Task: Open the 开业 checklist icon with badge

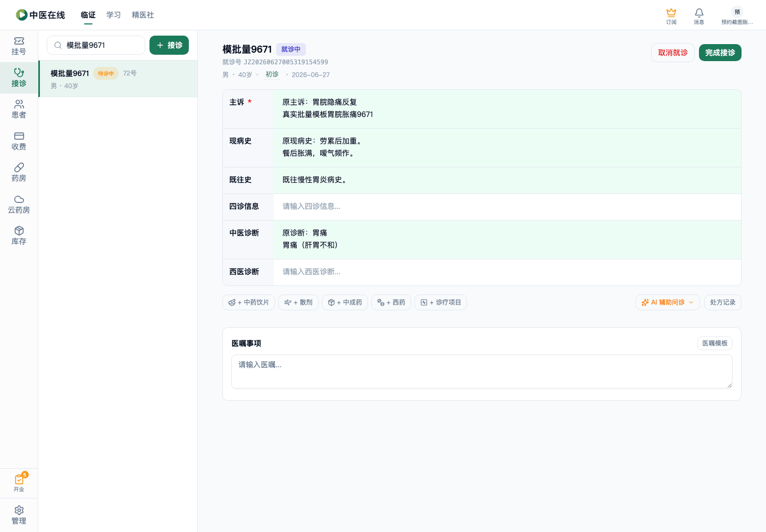Action: (19, 483)
